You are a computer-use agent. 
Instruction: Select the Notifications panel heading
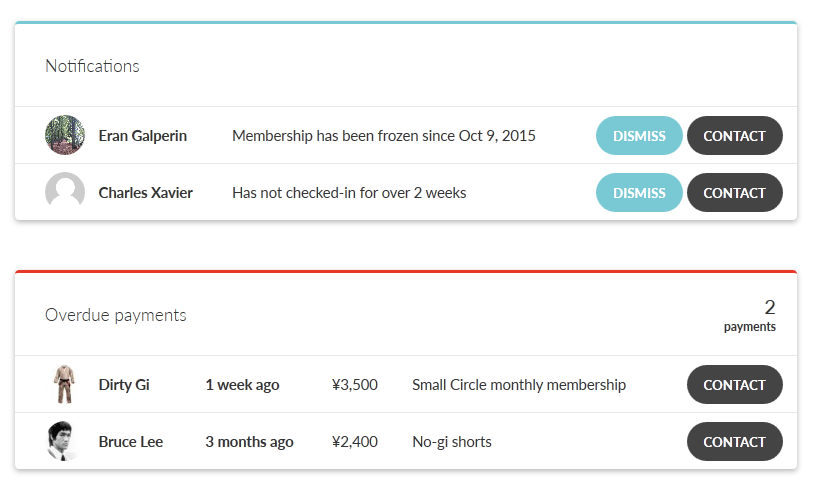92,66
